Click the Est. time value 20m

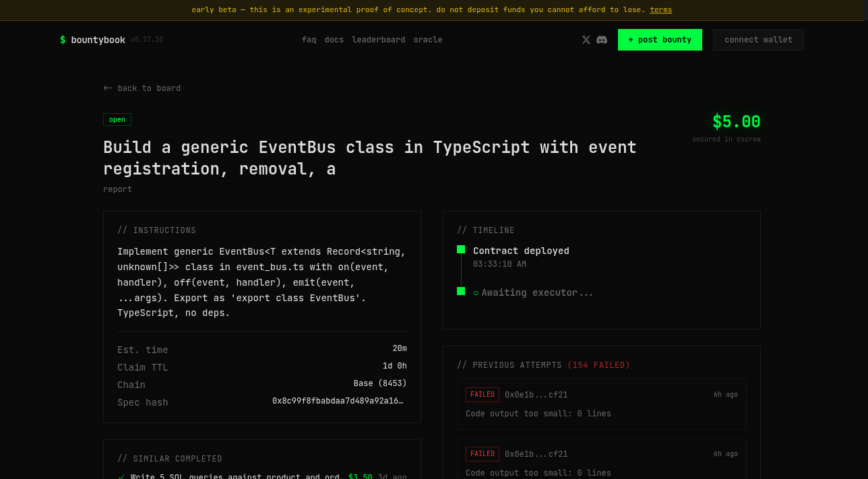400,348
